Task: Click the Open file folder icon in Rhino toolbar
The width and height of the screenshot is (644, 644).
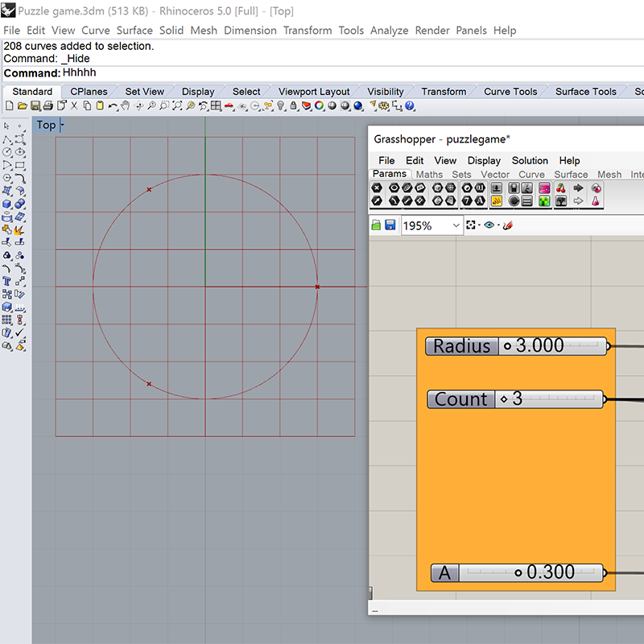Action: coord(23,106)
